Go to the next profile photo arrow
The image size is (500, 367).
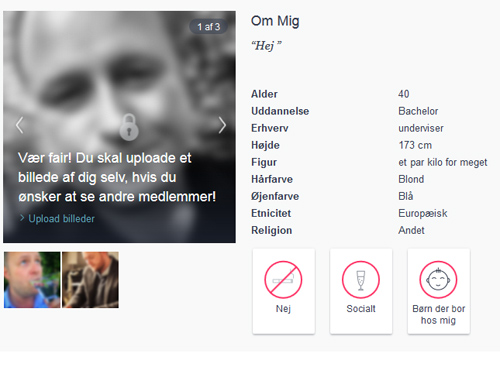tap(222, 125)
